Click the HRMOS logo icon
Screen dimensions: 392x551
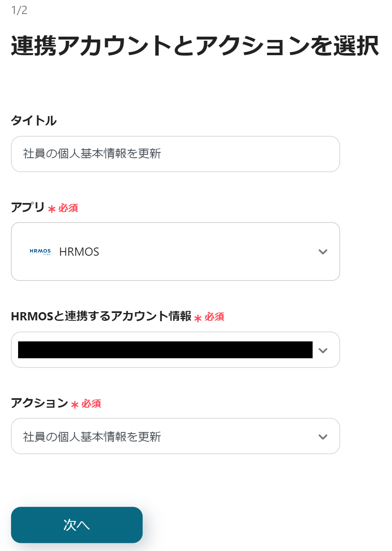click(40, 252)
